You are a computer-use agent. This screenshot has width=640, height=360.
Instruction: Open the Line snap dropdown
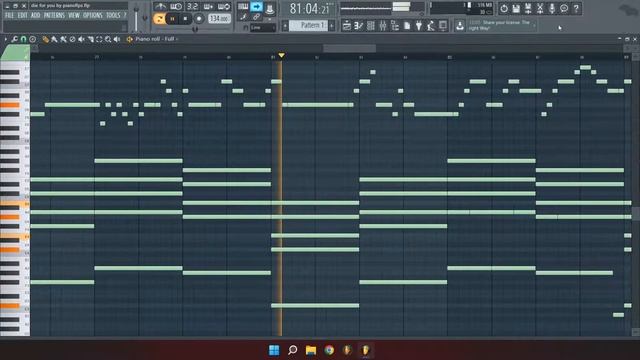262,28
